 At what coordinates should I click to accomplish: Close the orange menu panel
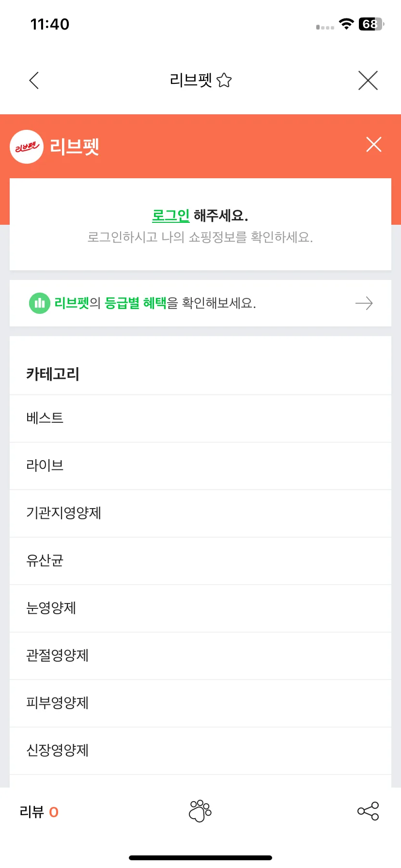coord(374,144)
